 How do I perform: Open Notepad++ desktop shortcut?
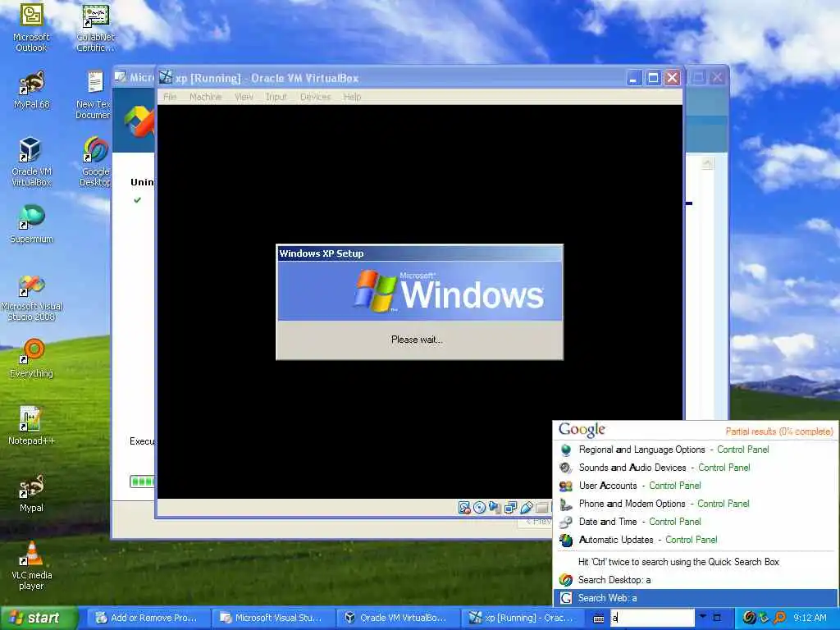(31, 426)
